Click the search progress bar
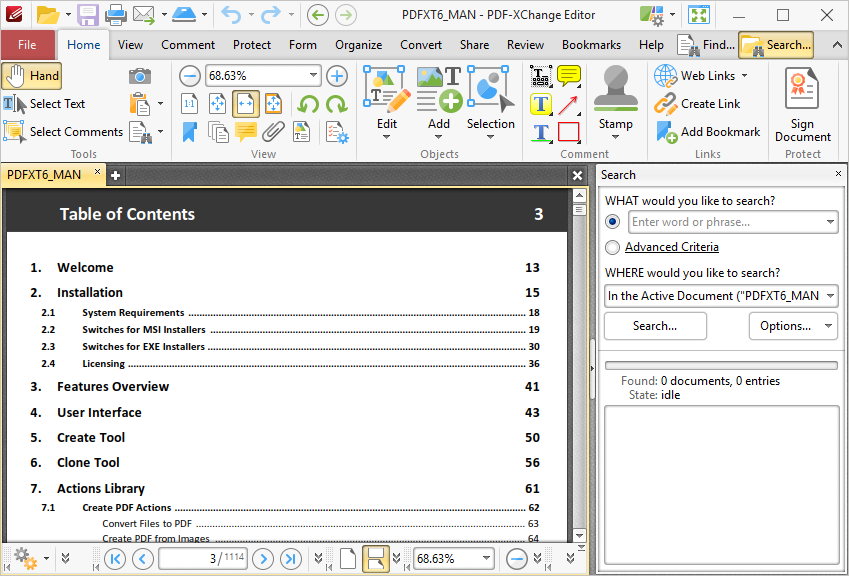Viewport: 849px width, 576px height. 721,365
